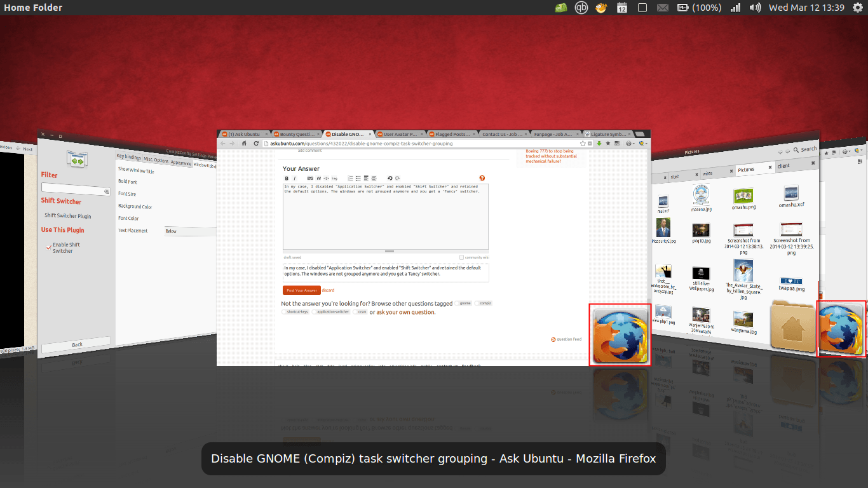The width and height of the screenshot is (868, 488).
Task: Open the orange editor help icon
Action: 482,178
